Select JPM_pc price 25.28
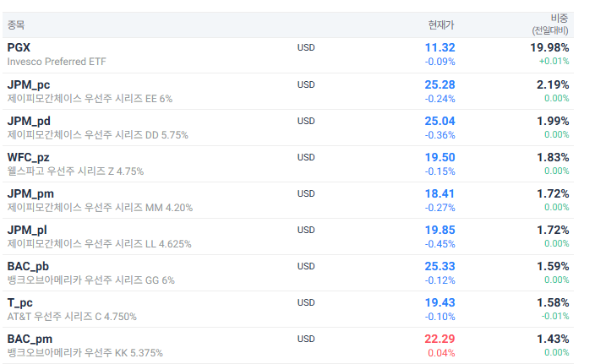Viewport: 606px width, 364px height. [439, 84]
